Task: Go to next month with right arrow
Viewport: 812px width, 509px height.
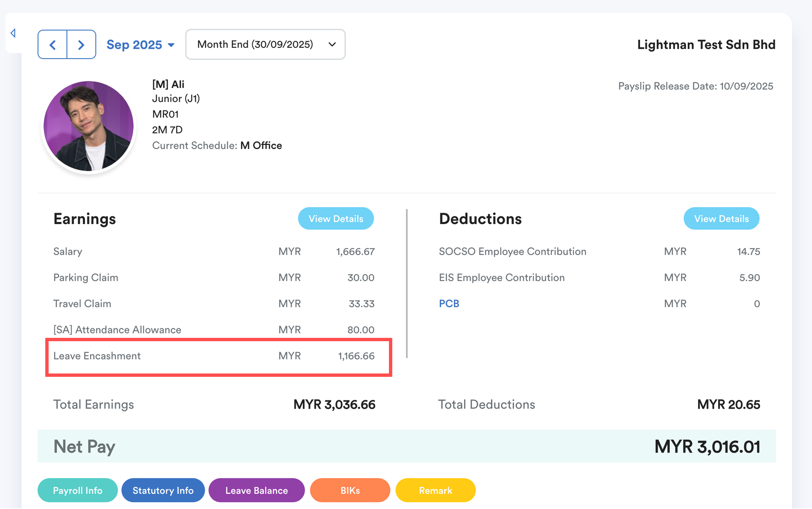Action: [81, 45]
